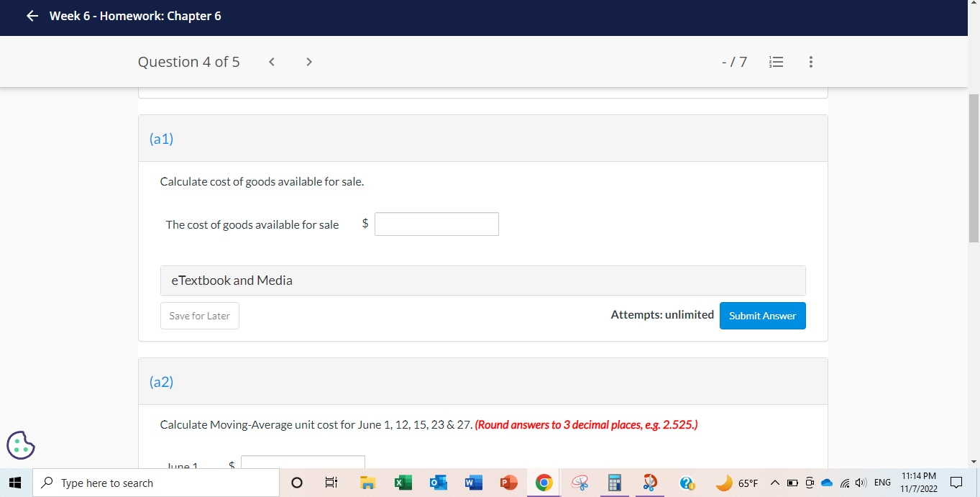The height and width of the screenshot is (497, 980).
Task: Click the red rounding instruction text
Action: coord(586,424)
